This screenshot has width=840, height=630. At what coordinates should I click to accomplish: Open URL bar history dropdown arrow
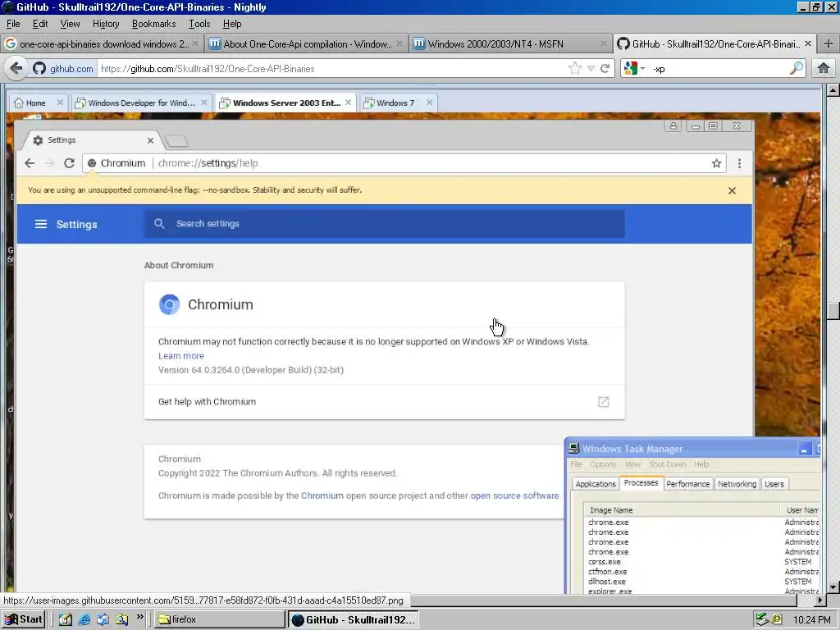(x=591, y=69)
